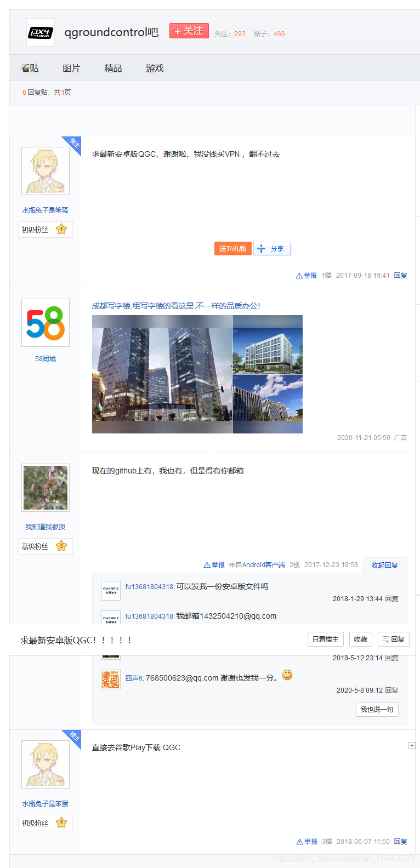Open fu13681804318 in the 我邮箱1432504210 reply
The image size is (420, 868).
149,616
